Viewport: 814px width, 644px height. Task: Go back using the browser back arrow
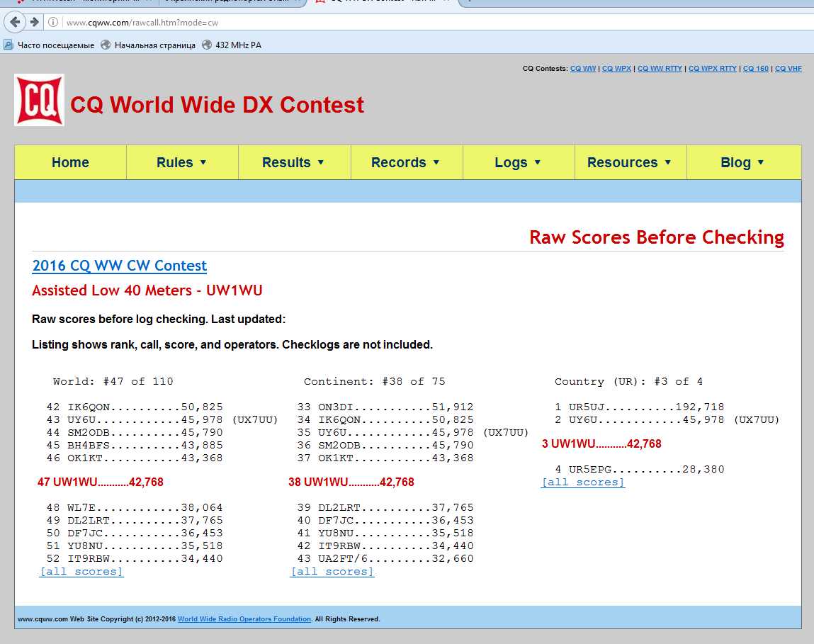(x=15, y=23)
